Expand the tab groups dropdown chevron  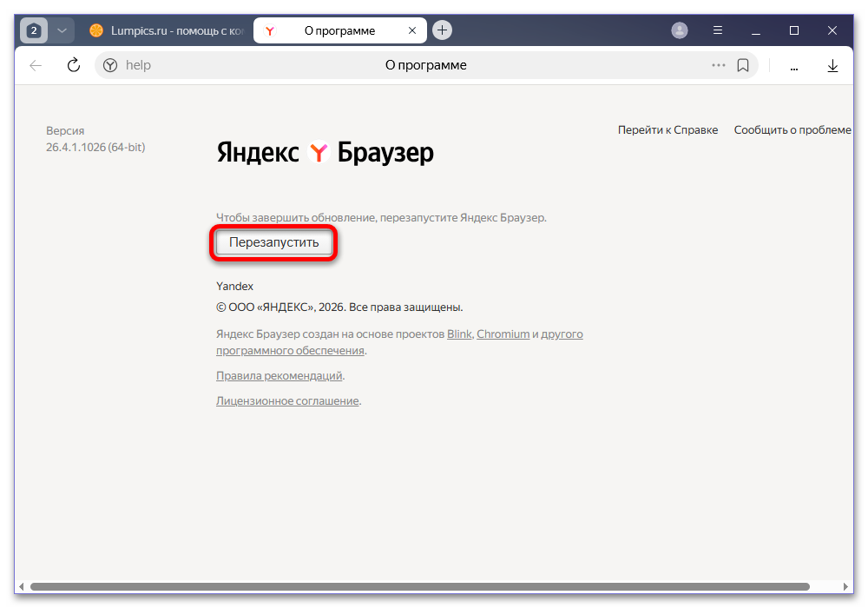(x=62, y=30)
